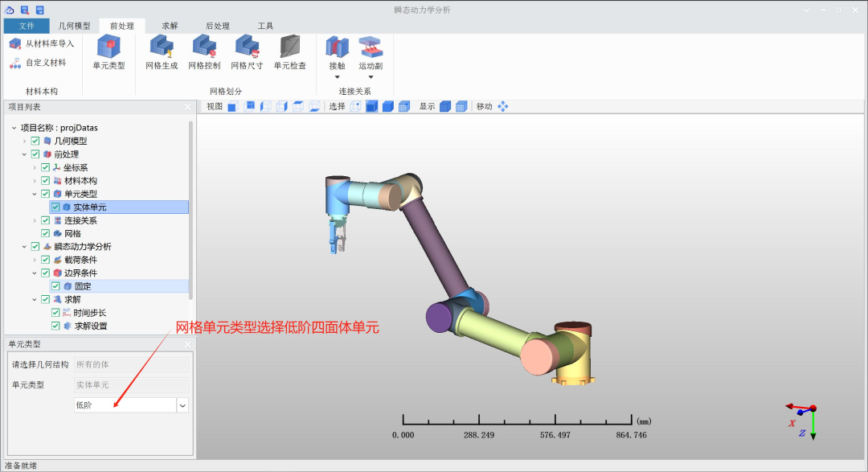This screenshot has height=472, width=868.
Task: Open the 低阶 order dropdown
Action: [x=182, y=405]
